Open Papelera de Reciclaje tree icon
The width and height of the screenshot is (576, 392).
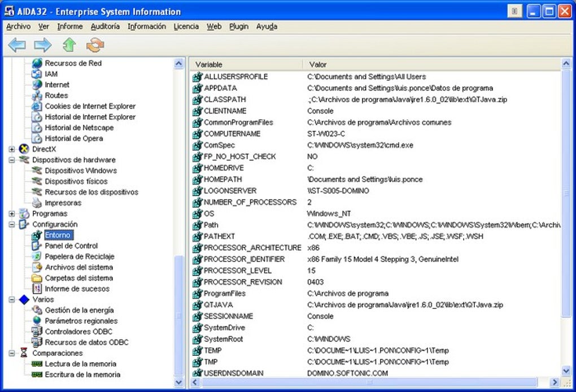[37, 256]
